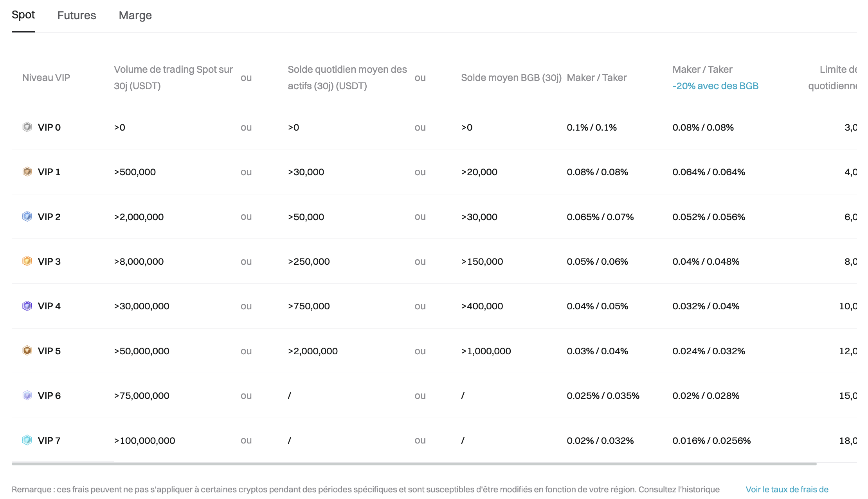Click the '0.1% / 0.1%' fee cell
Screen dimensions: 868x499
(x=592, y=127)
